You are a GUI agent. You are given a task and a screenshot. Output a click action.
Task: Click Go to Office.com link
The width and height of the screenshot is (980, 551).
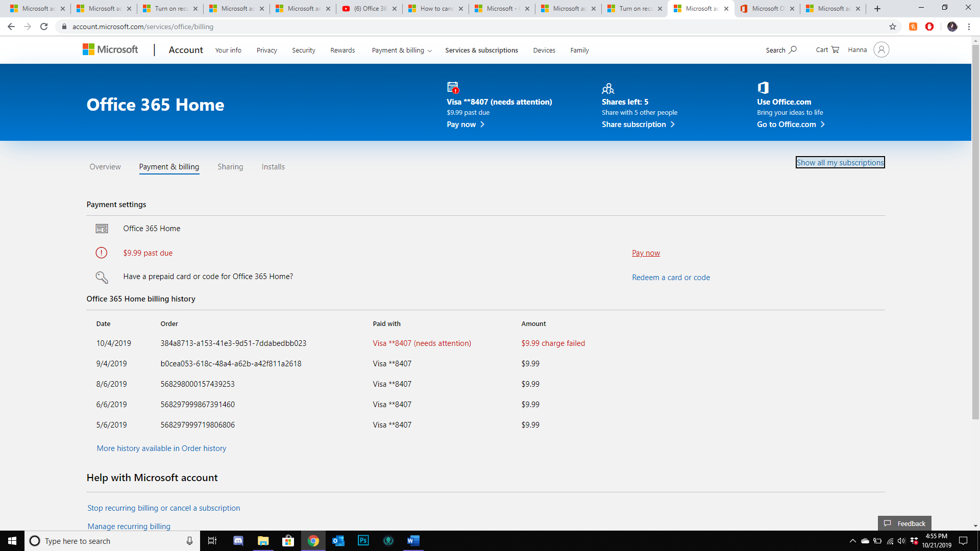coord(791,124)
